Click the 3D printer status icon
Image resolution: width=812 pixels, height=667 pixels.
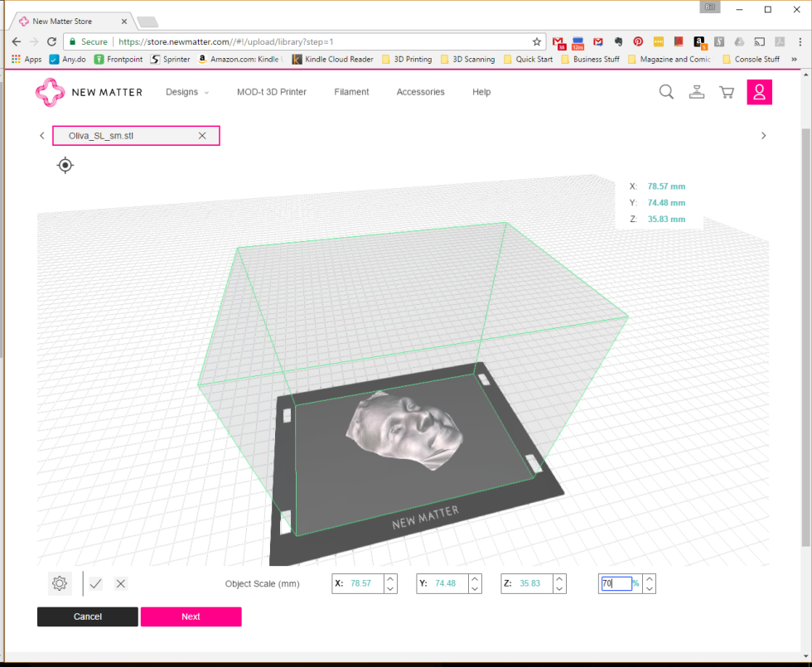click(696, 92)
